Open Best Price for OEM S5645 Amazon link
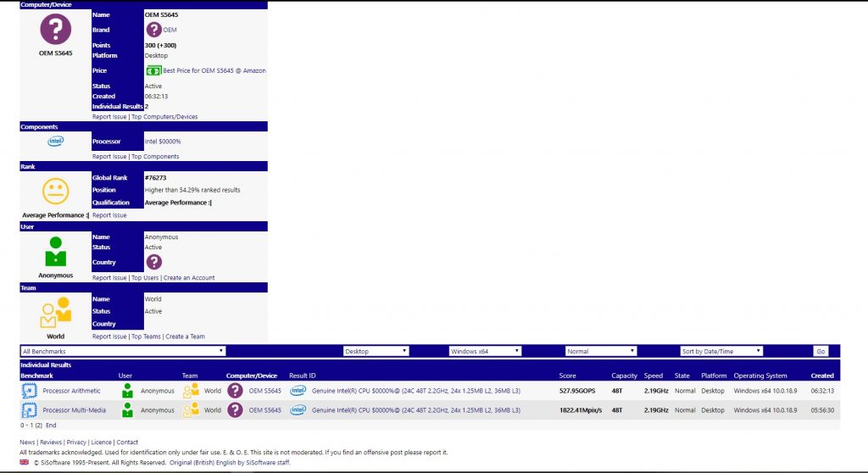The image size is (868, 473). coord(214,71)
